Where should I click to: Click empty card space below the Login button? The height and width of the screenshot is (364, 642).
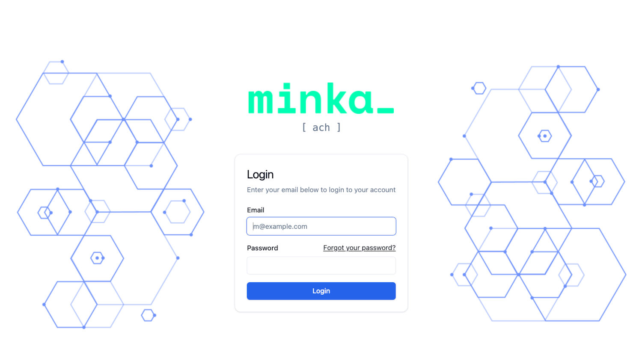coord(321,306)
